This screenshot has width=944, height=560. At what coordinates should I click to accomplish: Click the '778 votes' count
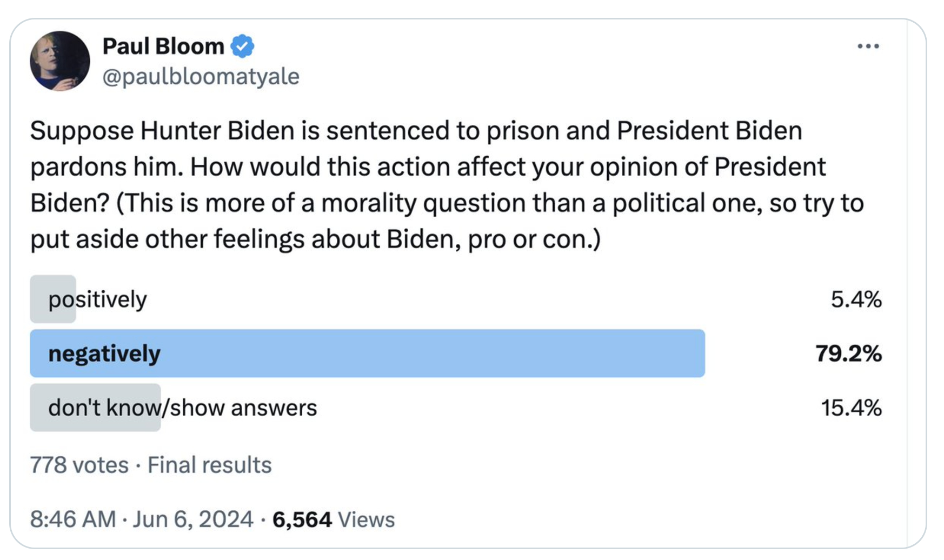(79, 465)
